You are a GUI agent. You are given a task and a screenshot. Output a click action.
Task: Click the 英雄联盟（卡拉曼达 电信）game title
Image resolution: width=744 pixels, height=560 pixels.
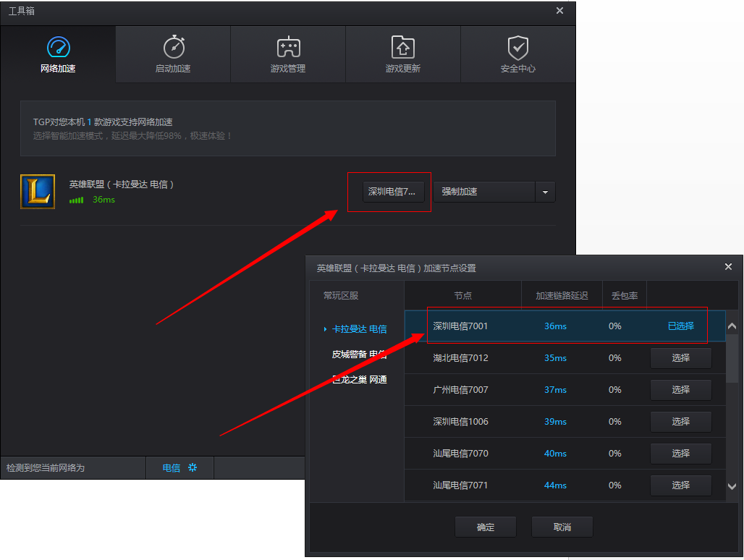122,184
